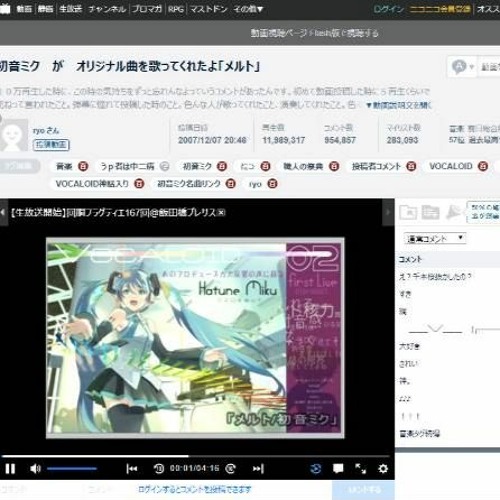Click the ログイン link
The width and height of the screenshot is (500, 500).
coord(388,9)
